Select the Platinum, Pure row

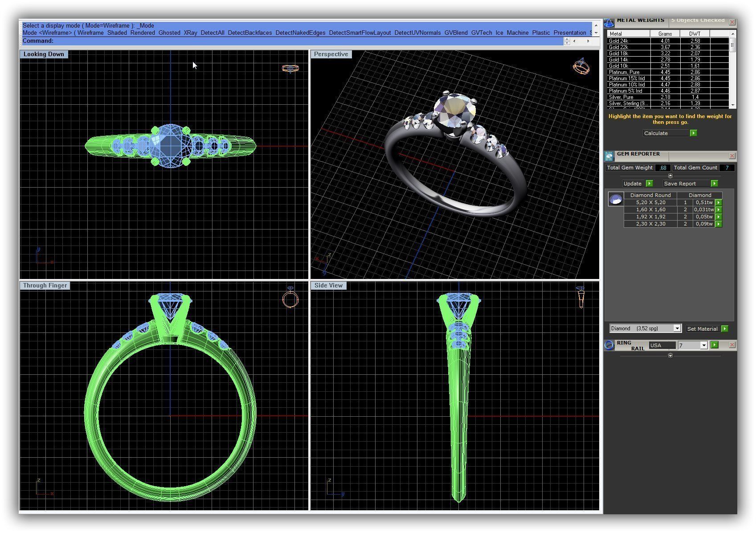(668, 72)
